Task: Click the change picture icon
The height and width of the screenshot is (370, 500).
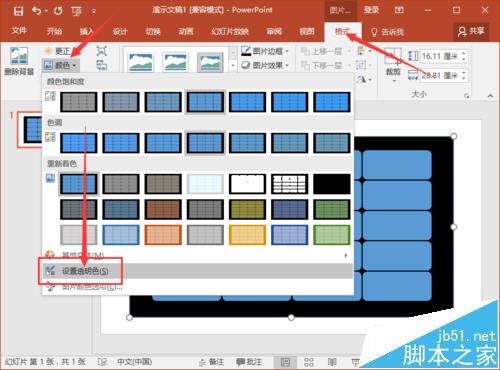Action: [102, 65]
